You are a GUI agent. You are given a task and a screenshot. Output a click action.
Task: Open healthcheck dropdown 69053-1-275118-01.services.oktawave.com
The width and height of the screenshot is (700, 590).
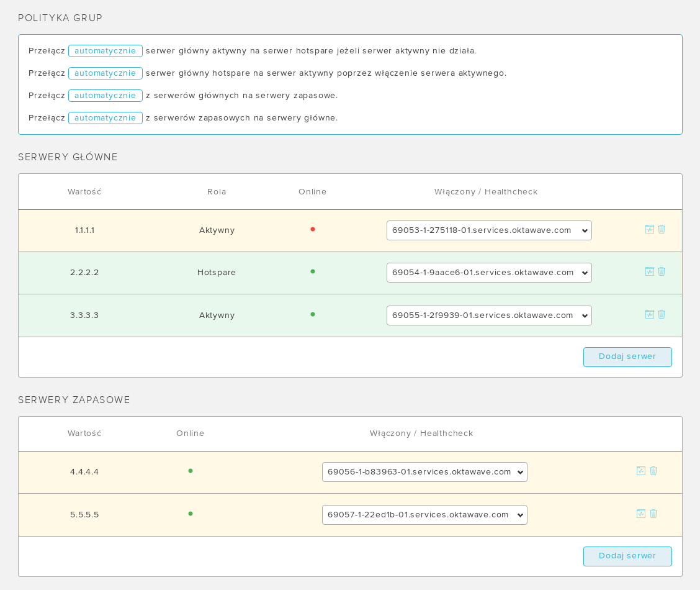(x=489, y=230)
